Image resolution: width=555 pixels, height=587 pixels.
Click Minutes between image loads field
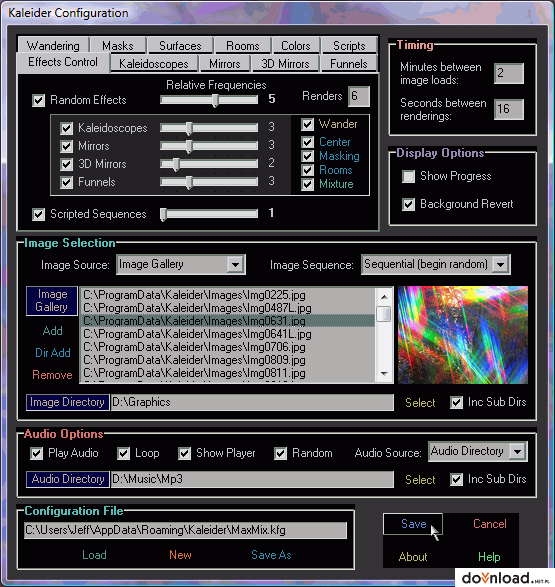tap(509, 73)
